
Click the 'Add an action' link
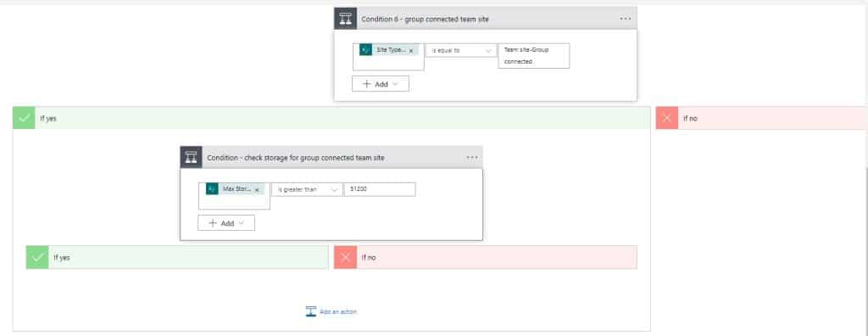tap(338, 311)
